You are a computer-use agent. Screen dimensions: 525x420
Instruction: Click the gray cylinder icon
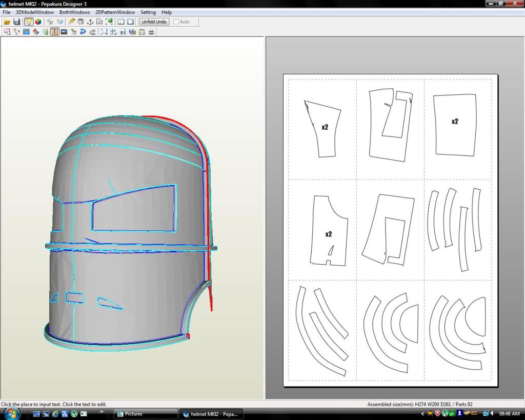pyautogui.click(x=80, y=22)
